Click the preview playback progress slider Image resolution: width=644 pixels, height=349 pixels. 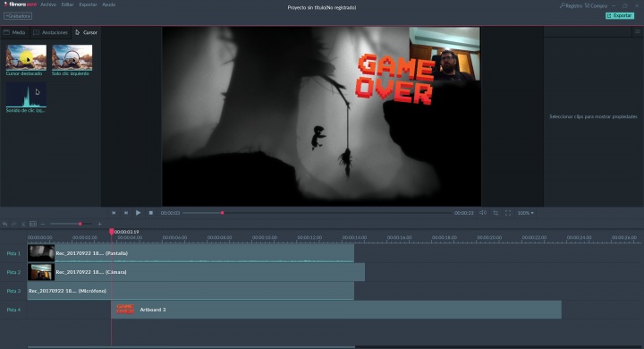[x=317, y=213]
